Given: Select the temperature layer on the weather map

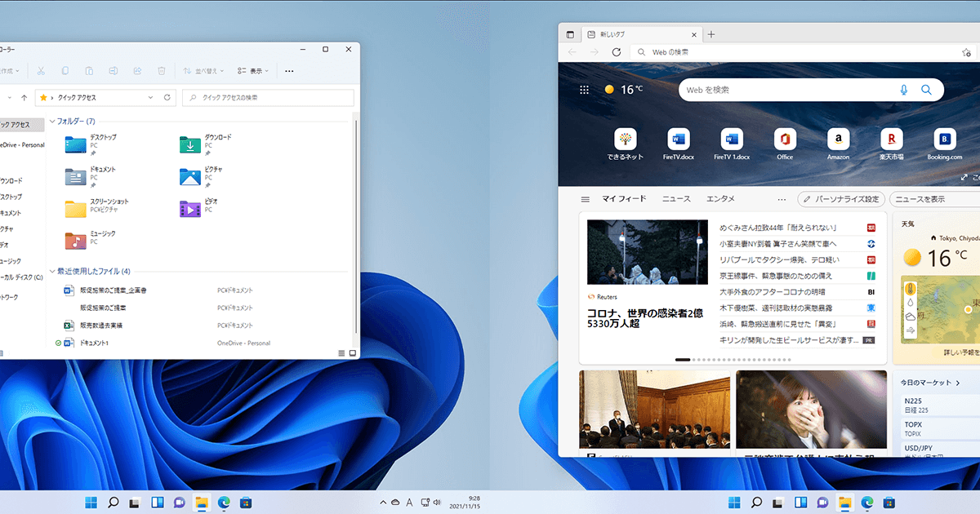Looking at the screenshot, I should tap(911, 288).
